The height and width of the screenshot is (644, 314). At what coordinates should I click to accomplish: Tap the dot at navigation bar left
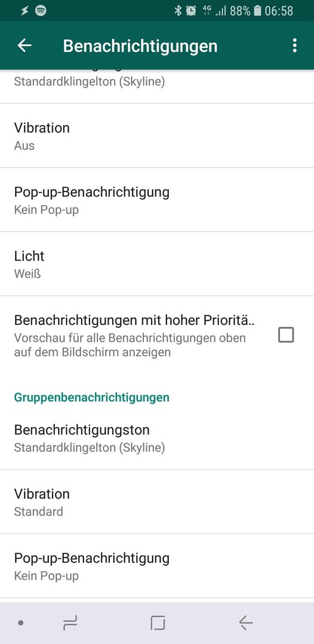(20, 624)
